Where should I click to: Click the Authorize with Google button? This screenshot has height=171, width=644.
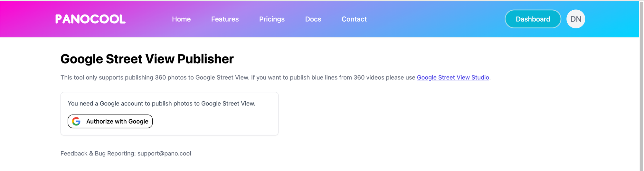coord(110,121)
